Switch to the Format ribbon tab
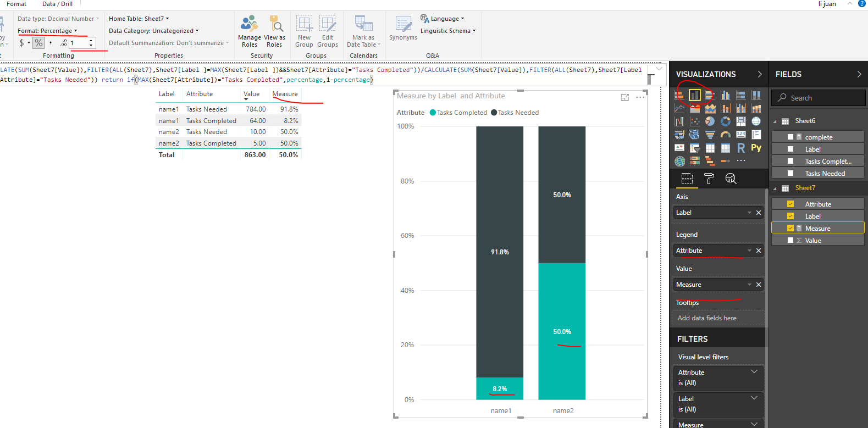Screen dimensions: 868x428 coord(16,4)
